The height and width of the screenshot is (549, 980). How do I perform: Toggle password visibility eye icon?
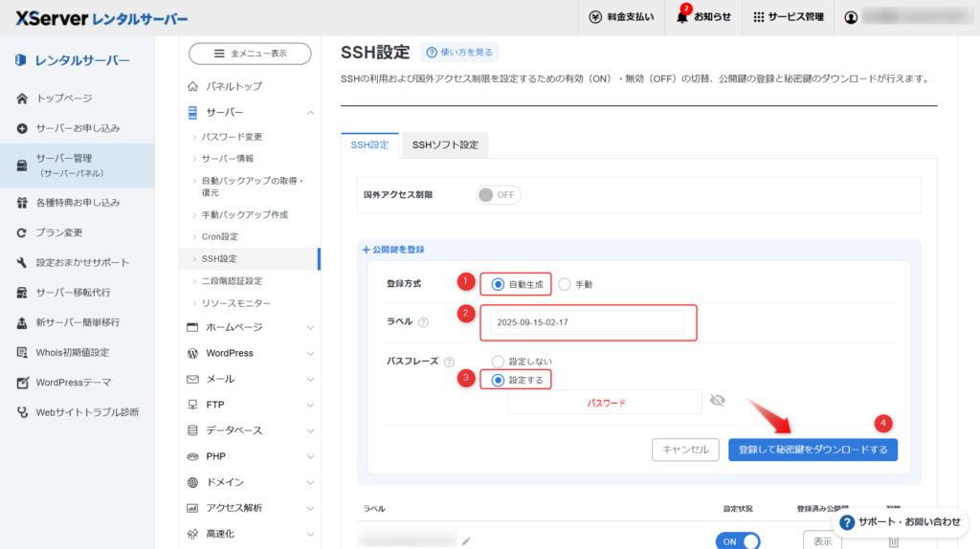717,401
